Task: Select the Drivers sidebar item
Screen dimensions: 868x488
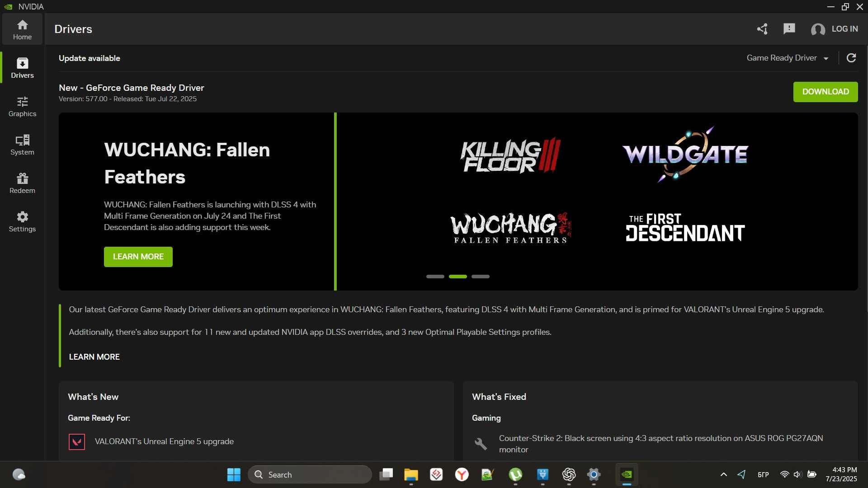Action: (22, 68)
